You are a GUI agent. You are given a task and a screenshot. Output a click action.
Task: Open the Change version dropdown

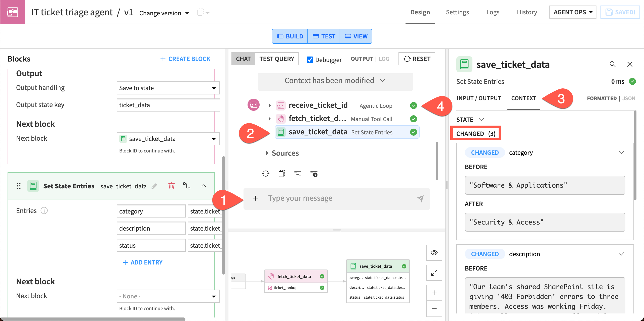point(164,13)
